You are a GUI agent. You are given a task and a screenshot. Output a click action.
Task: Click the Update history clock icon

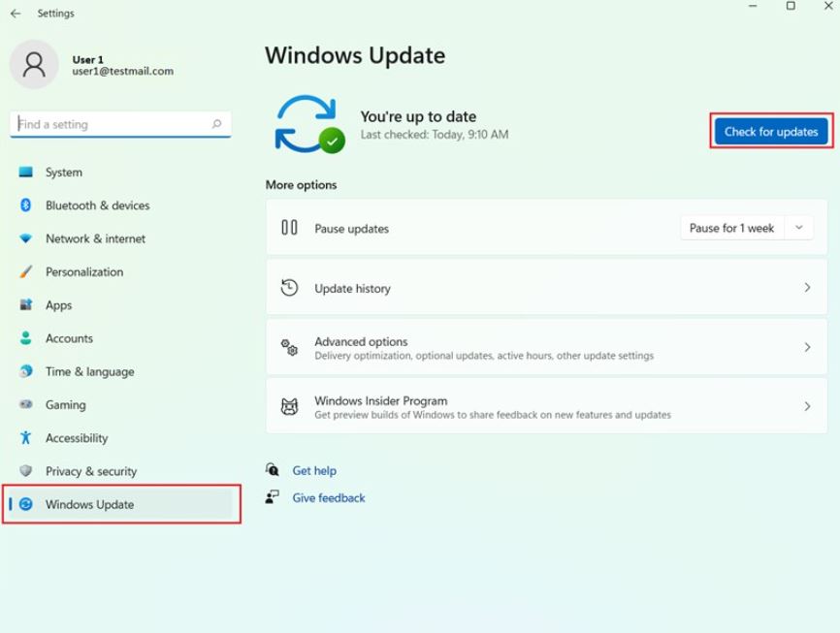pyautogui.click(x=289, y=288)
